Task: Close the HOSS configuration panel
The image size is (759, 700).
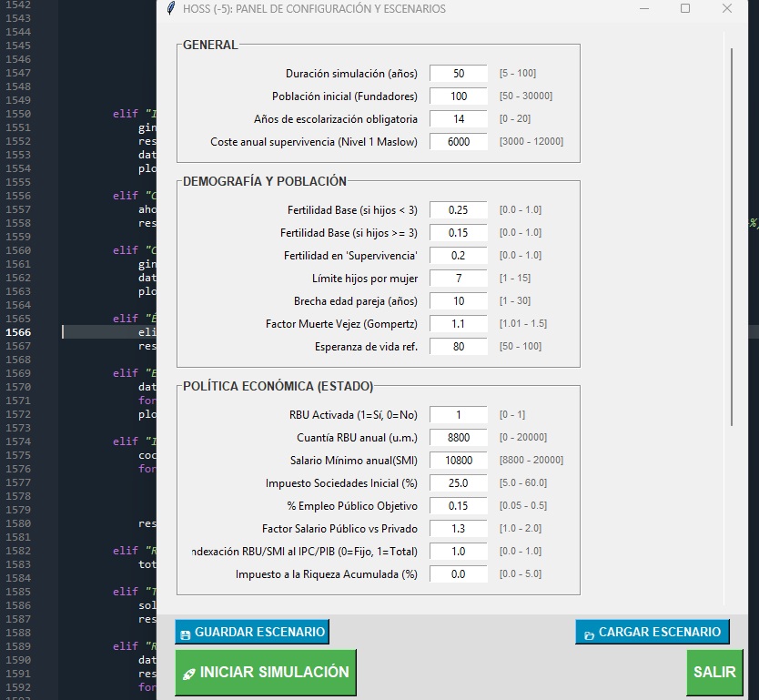Action: (x=726, y=9)
